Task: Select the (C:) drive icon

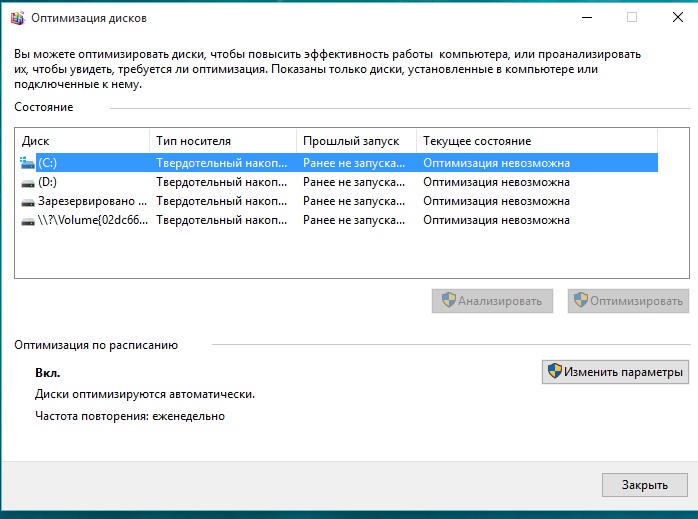Action: pos(27,162)
